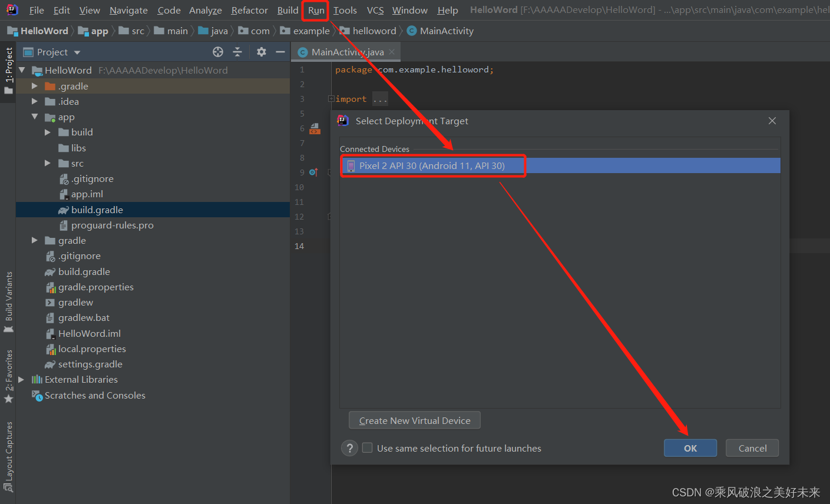Click the IntelliJ application logo icon
This screenshot has width=830, height=504.
pos(12,9)
